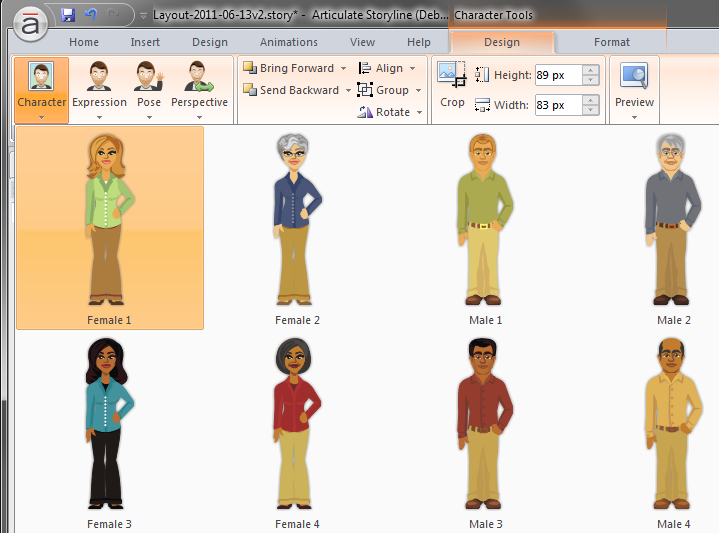Save the project with the floppy icon

pyautogui.click(x=68, y=15)
